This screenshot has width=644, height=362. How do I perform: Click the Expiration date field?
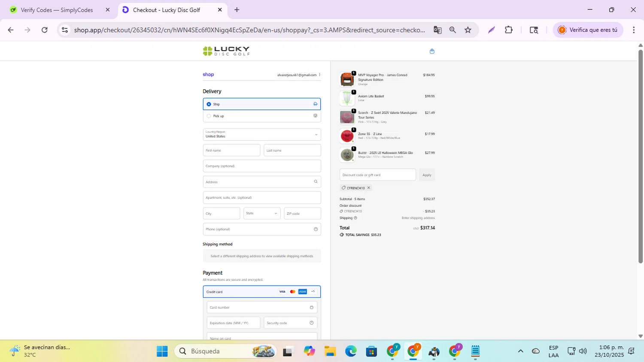(x=234, y=323)
